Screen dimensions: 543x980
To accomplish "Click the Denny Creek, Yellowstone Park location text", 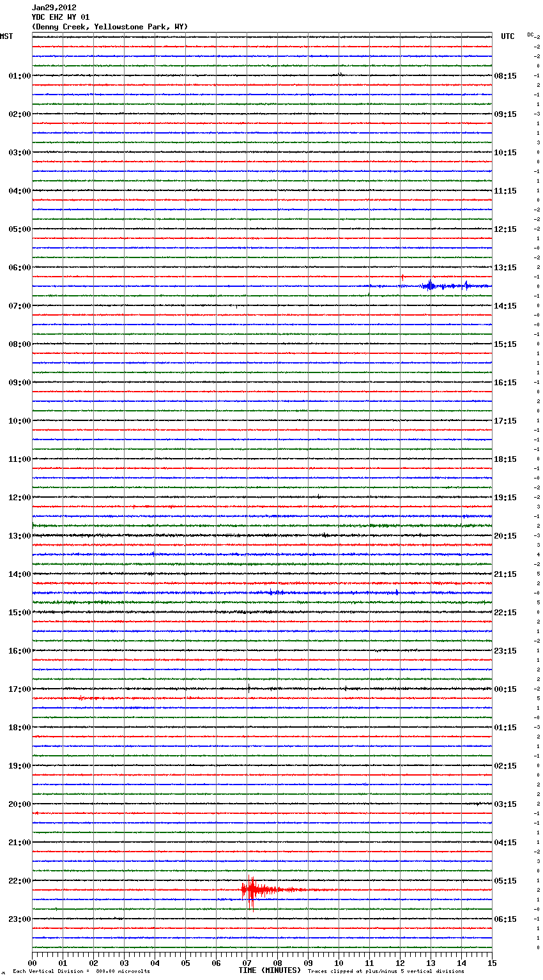I will tap(110, 27).
